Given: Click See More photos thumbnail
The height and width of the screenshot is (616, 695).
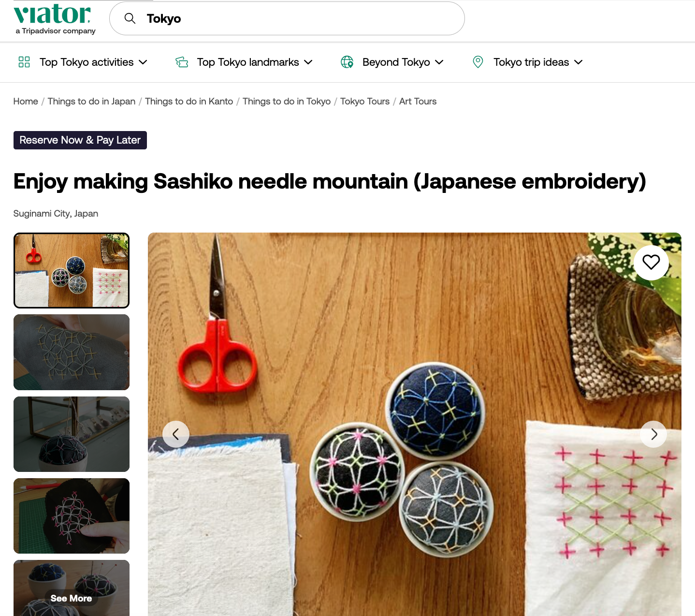Looking at the screenshot, I should click(x=72, y=588).
